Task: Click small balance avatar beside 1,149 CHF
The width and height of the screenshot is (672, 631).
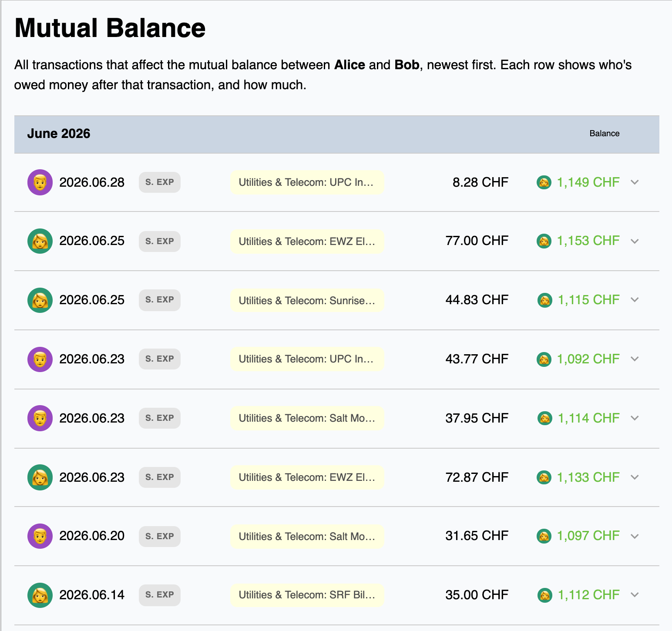Action: 544,182
